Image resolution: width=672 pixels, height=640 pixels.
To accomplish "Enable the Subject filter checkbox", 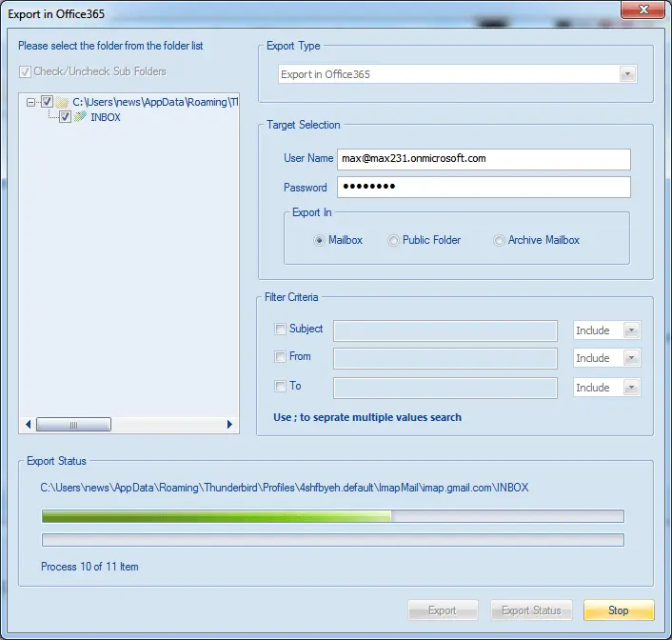I will (x=280, y=329).
